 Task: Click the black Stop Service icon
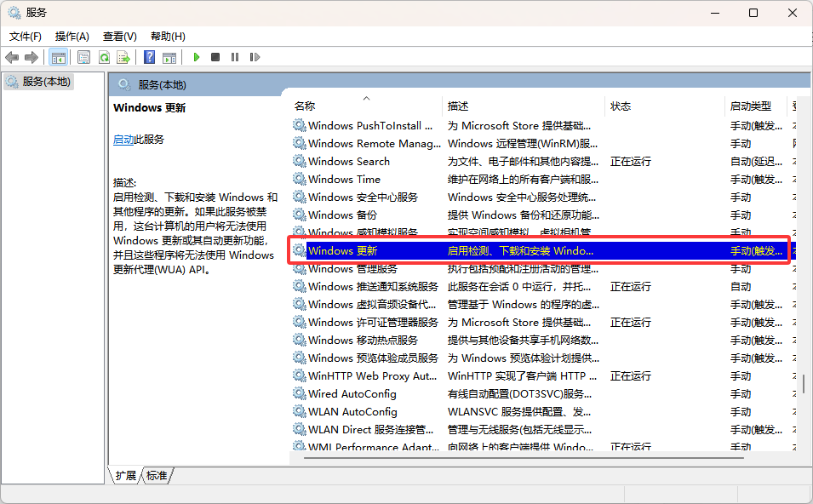coord(215,57)
